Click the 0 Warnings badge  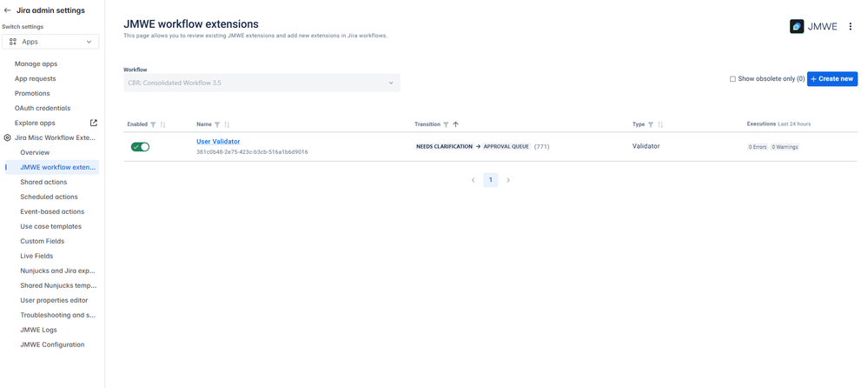pyautogui.click(x=785, y=147)
